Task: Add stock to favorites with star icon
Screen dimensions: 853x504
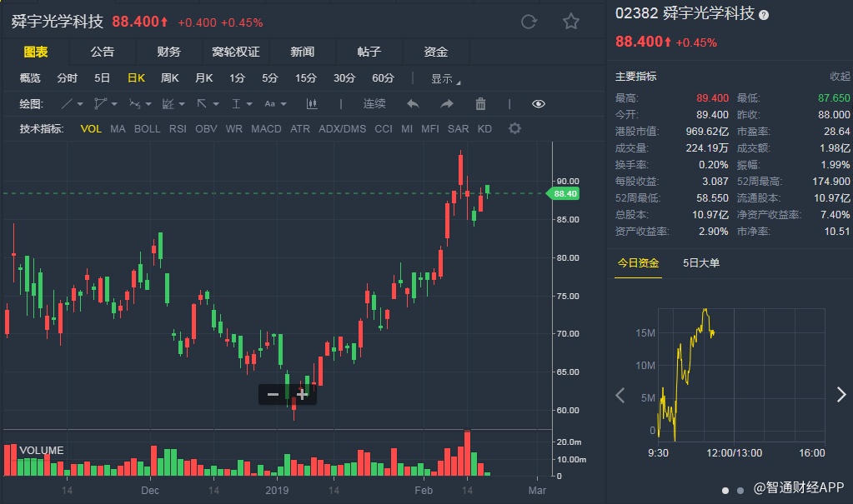Action: (570, 22)
